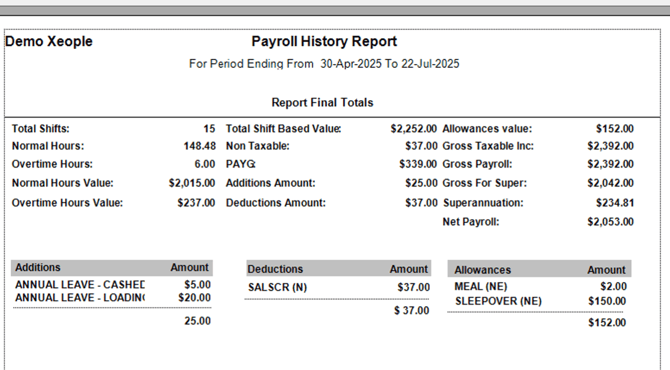Viewport: 670px width, 370px height.
Task: Click the 'Overtime Hours:' label
Action: [52, 164]
